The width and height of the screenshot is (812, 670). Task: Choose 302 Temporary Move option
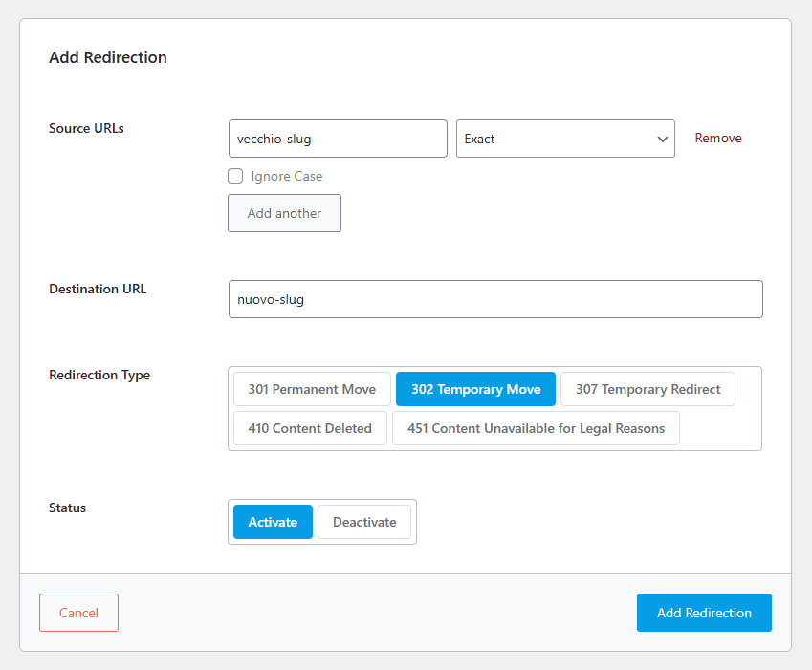[475, 389]
